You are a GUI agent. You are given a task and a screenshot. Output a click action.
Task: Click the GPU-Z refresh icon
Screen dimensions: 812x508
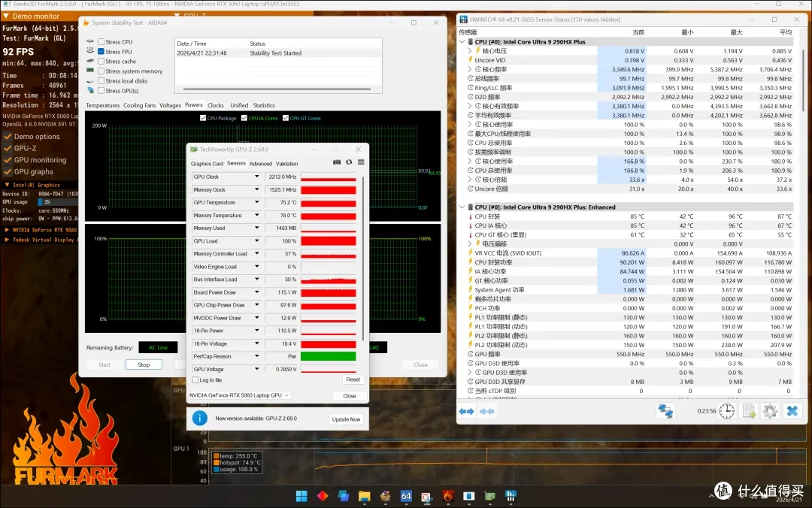(349, 162)
